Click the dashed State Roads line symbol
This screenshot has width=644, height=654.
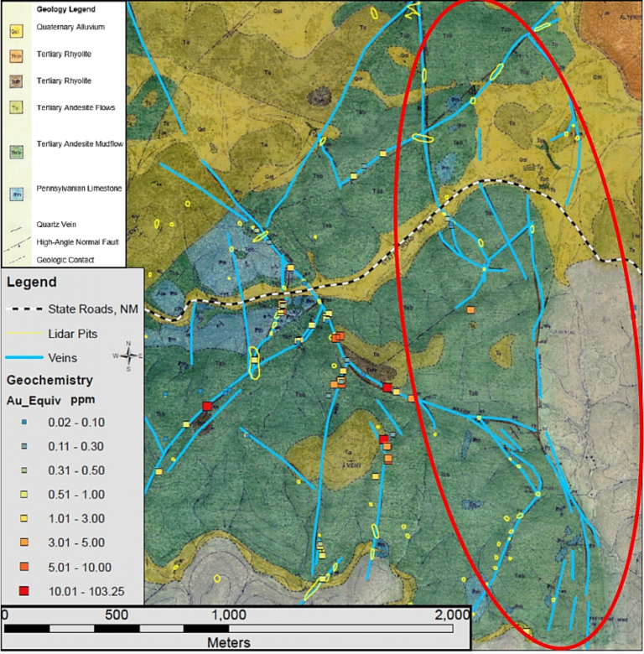coord(25,309)
